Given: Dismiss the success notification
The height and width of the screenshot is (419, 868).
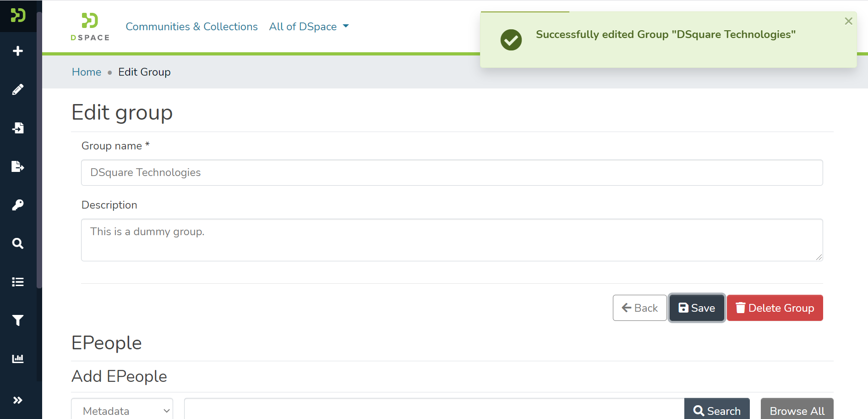Looking at the screenshot, I should (x=848, y=21).
